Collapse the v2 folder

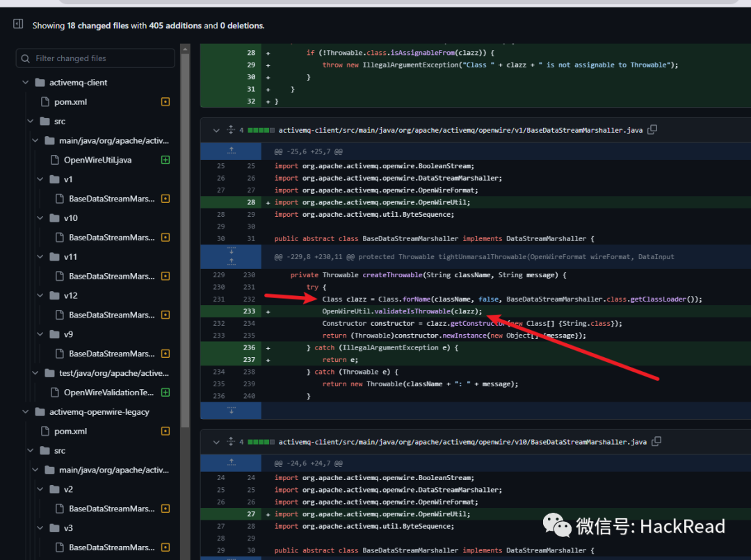tap(40, 489)
